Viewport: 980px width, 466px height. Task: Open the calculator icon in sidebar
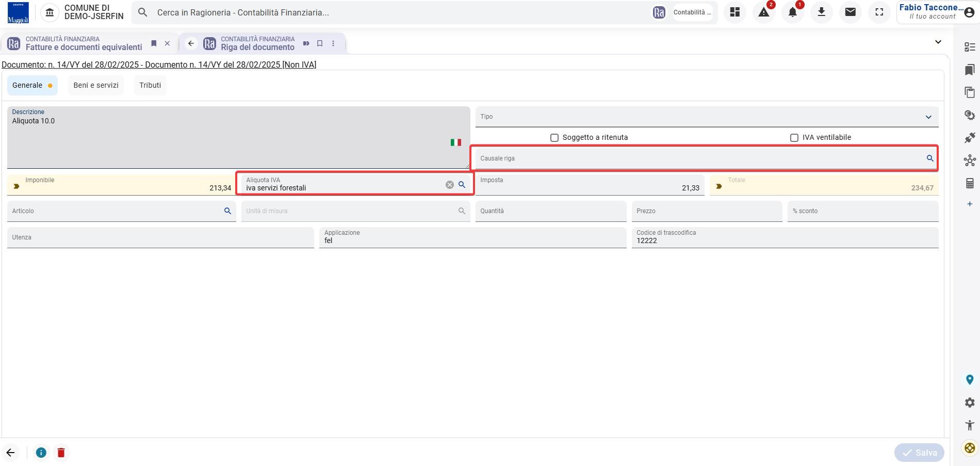pyautogui.click(x=970, y=183)
